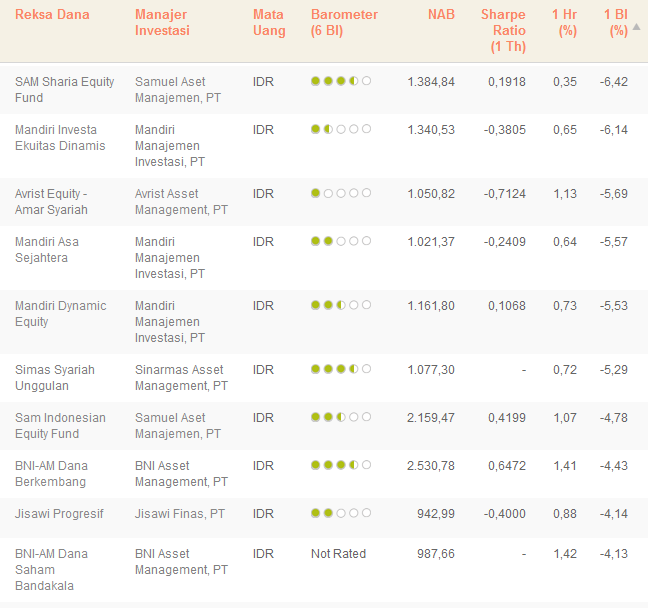Open BNI-AM Dana Saham Bandakala fund

tap(51, 569)
